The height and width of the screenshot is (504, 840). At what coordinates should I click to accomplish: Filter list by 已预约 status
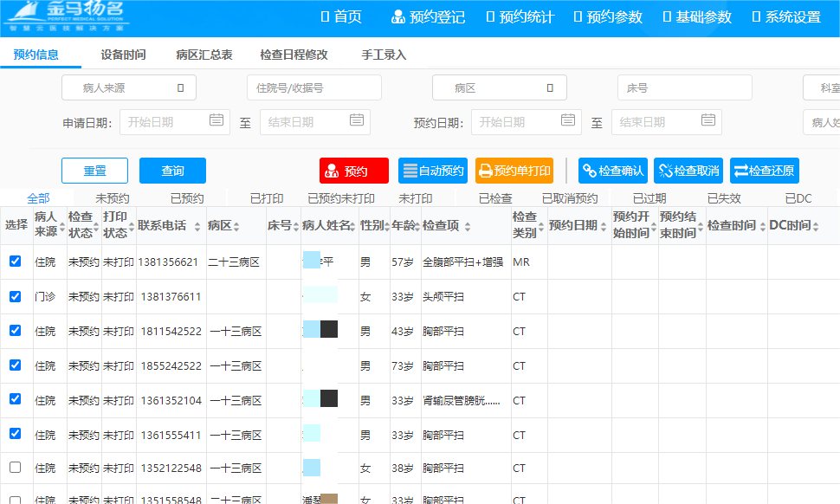point(187,198)
